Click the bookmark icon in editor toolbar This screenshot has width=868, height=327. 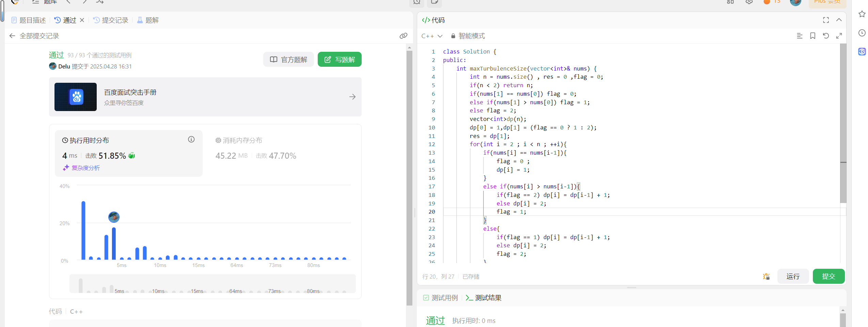coord(812,36)
